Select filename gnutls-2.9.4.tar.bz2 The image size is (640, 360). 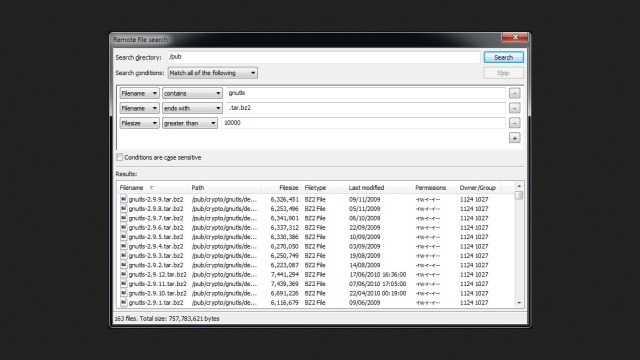coord(156,247)
